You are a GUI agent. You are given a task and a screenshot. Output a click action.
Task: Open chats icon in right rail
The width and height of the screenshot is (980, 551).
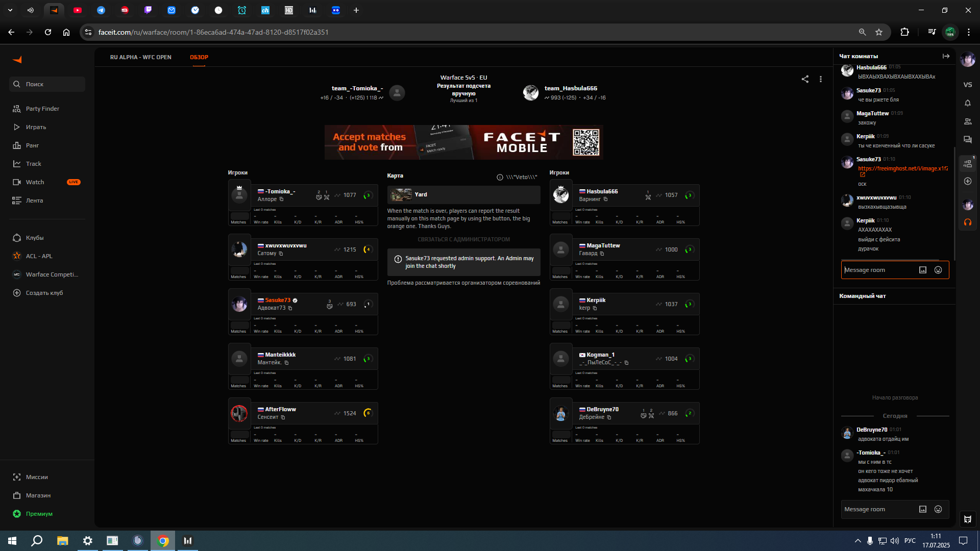point(968,140)
